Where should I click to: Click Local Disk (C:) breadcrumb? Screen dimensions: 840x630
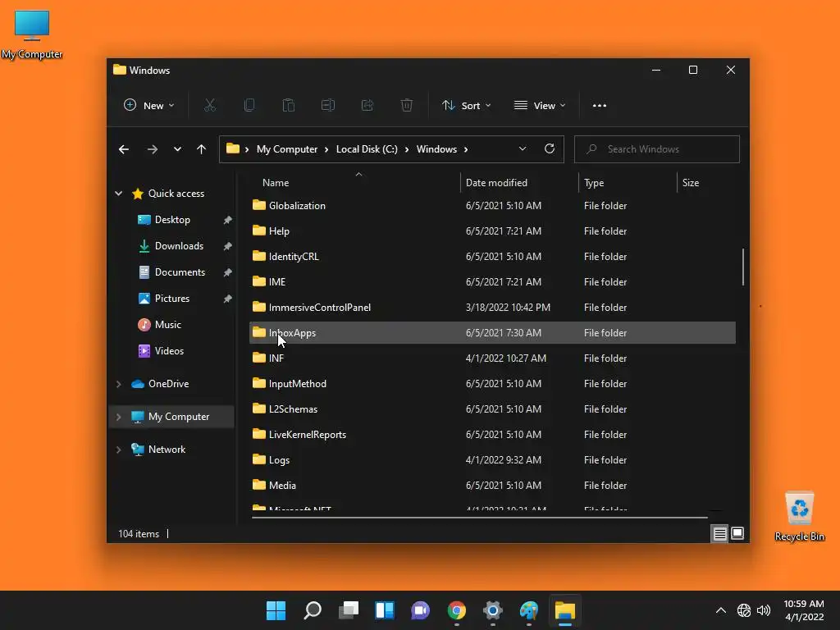tap(367, 149)
